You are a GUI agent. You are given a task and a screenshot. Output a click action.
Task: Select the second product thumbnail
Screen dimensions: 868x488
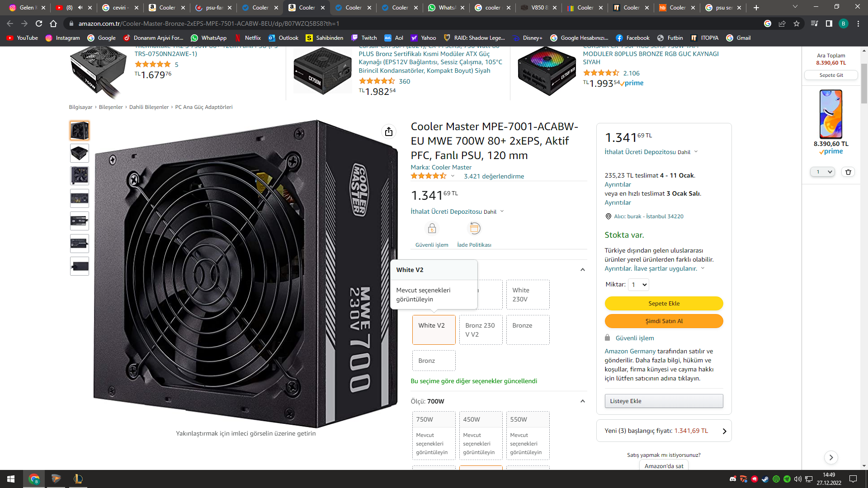click(x=80, y=153)
